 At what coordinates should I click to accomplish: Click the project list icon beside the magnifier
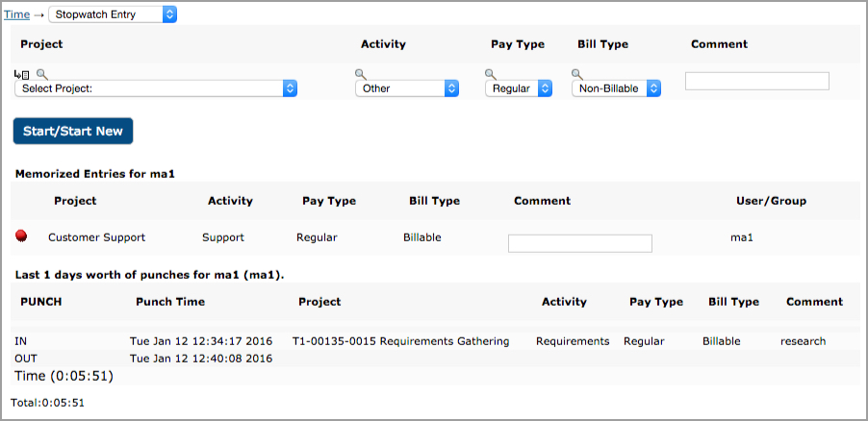(21, 74)
